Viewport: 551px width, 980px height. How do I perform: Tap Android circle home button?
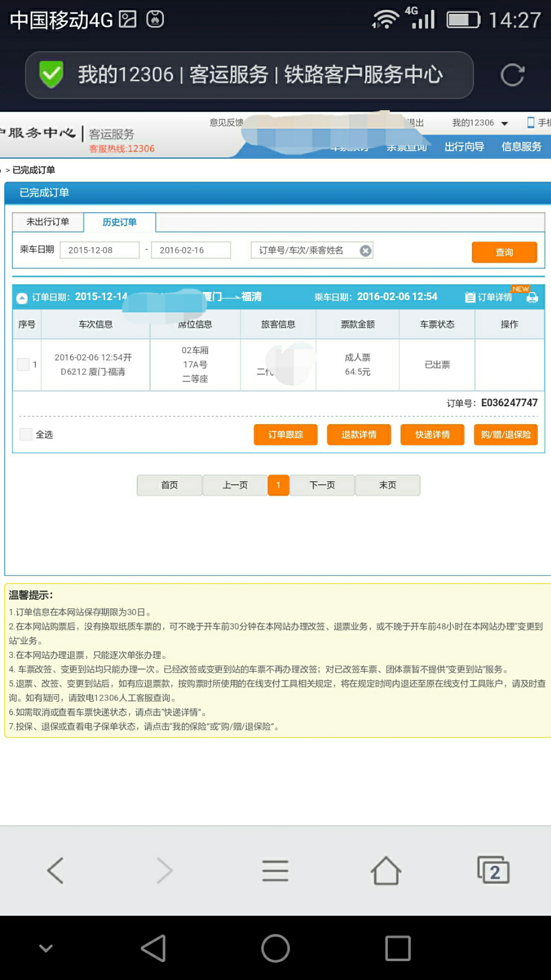(275, 948)
